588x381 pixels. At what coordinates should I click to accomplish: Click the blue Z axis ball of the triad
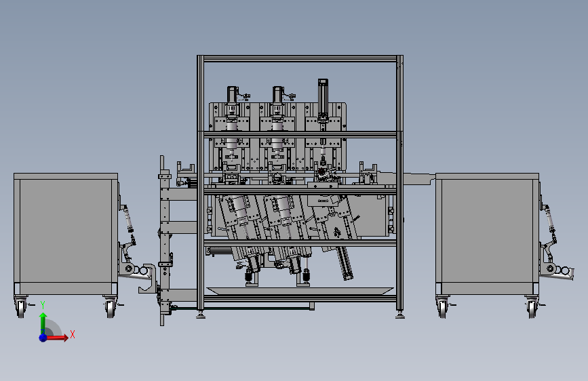tap(43, 338)
